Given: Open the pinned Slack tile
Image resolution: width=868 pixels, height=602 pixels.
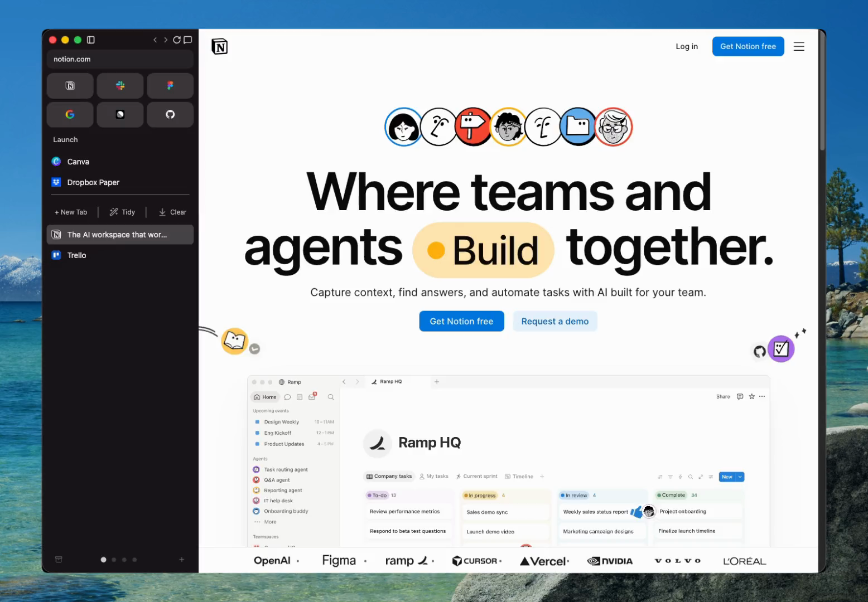Looking at the screenshot, I should coord(120,86).
